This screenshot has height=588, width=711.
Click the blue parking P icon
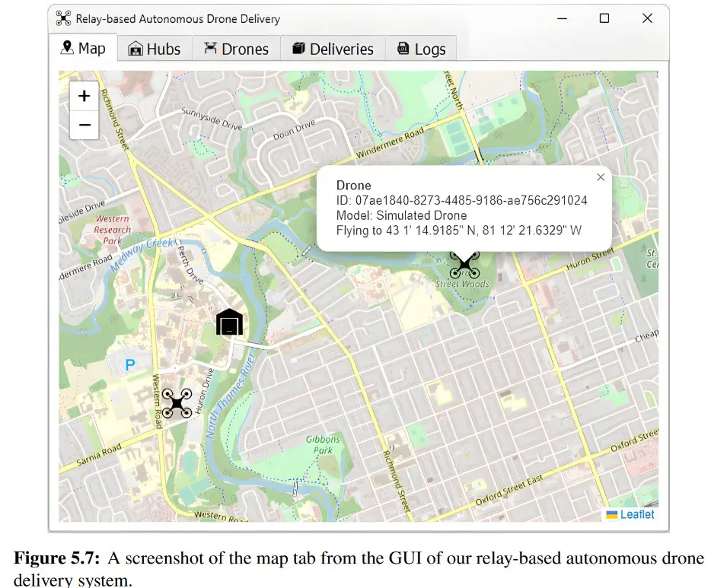click(x=130, y=365)
